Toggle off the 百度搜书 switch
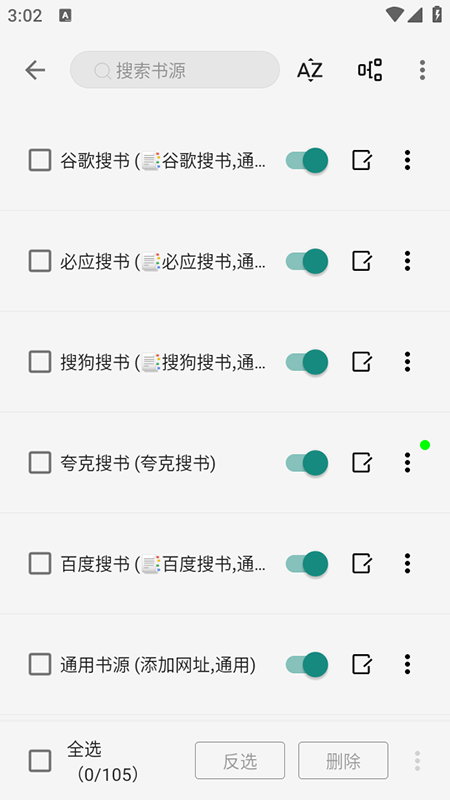 pos(306,563)
